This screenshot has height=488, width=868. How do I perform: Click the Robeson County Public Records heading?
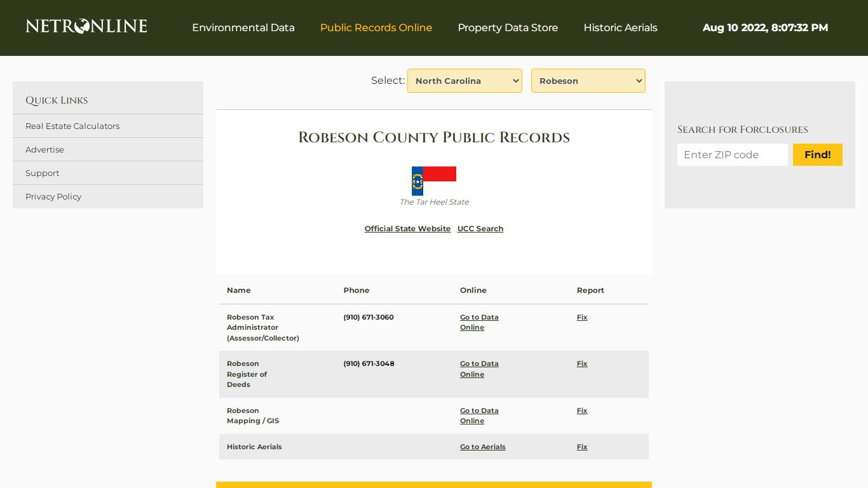(434, 137)
